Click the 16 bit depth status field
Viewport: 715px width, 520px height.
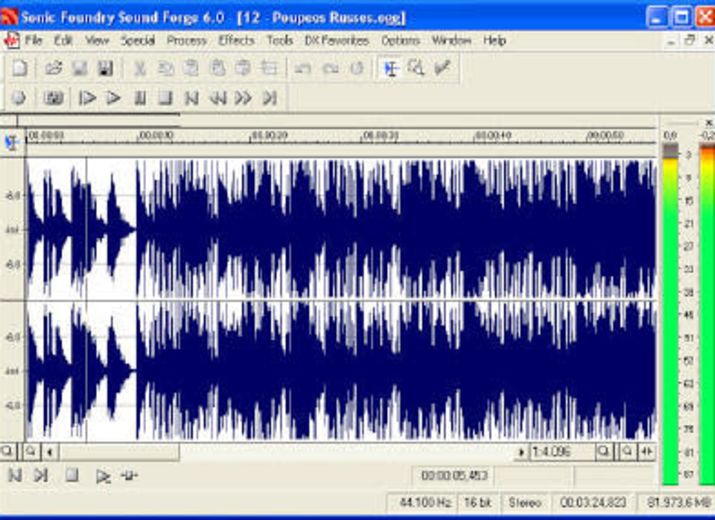(478, 503)
